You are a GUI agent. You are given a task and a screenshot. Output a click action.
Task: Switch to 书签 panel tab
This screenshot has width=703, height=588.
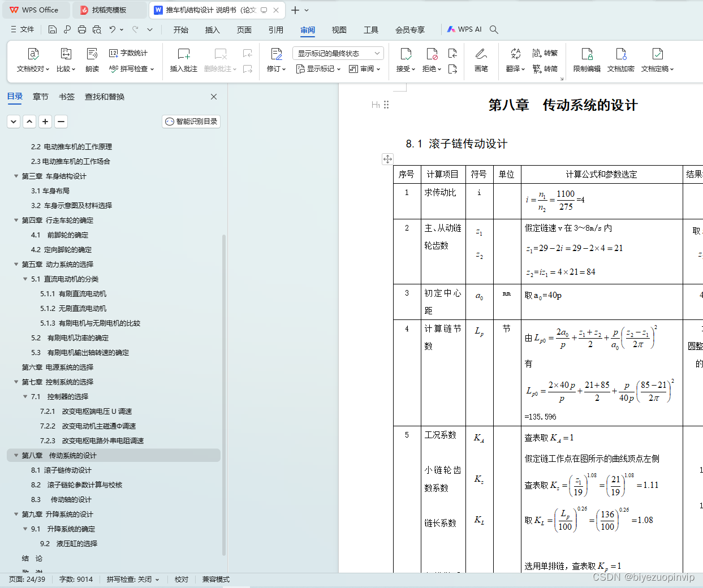(x=67, y=97)
